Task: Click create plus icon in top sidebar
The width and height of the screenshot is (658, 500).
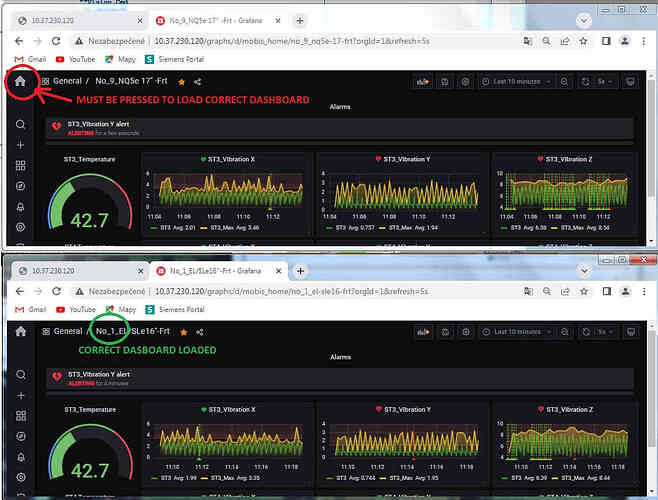Action: point(20,145)
